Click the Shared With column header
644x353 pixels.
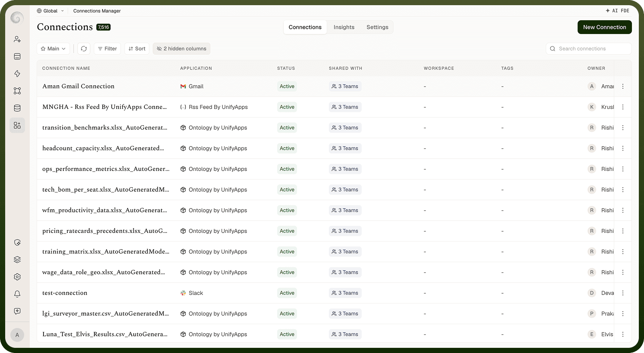coord(346,68)
